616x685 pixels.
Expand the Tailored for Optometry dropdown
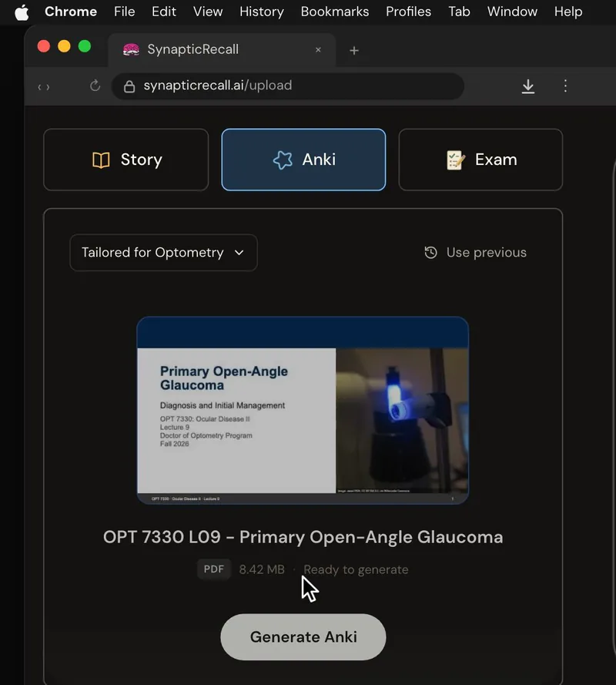(163, 253)
